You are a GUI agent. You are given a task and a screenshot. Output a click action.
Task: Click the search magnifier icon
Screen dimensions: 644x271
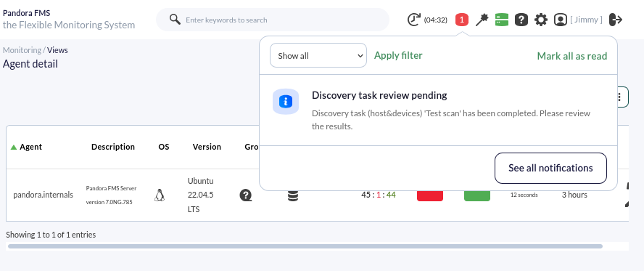(x=175, y=20)
